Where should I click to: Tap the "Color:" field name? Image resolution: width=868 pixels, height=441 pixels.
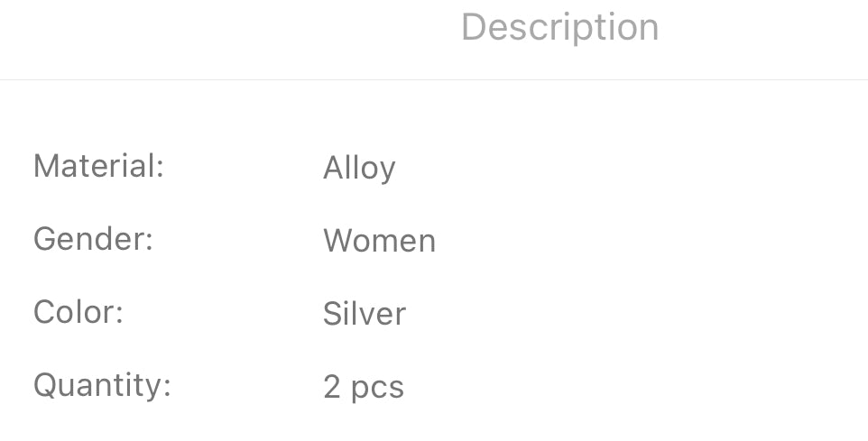tap(78, 312)
